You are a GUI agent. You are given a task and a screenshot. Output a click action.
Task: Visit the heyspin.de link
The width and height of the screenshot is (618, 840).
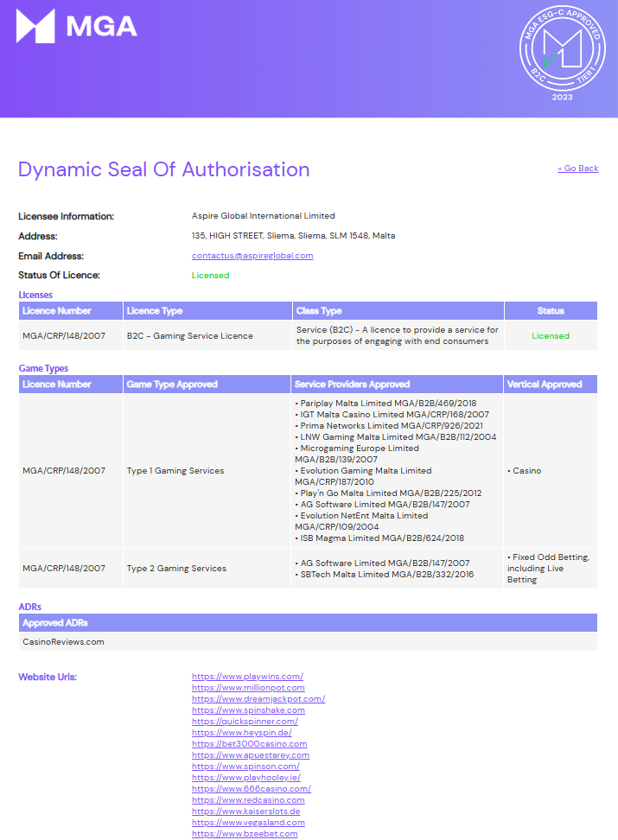[242, 733]
